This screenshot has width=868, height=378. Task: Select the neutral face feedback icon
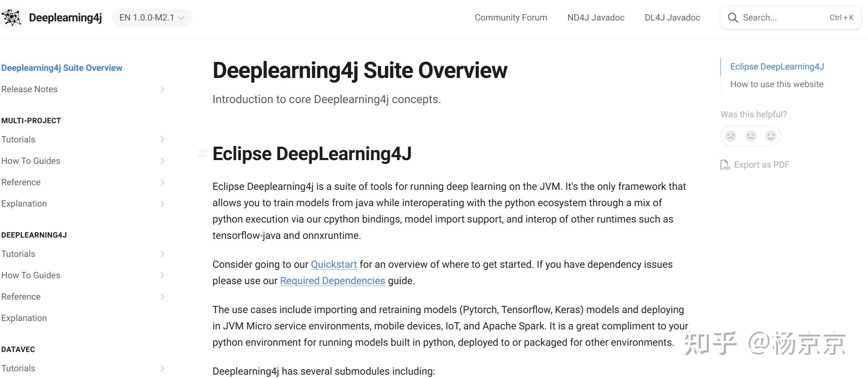[750, 135]
